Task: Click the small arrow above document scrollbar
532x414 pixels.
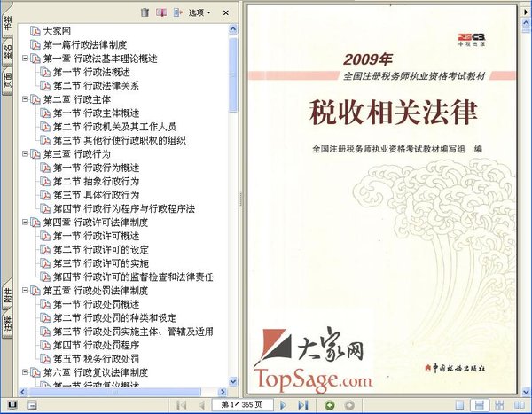Action: coord(526,12)
